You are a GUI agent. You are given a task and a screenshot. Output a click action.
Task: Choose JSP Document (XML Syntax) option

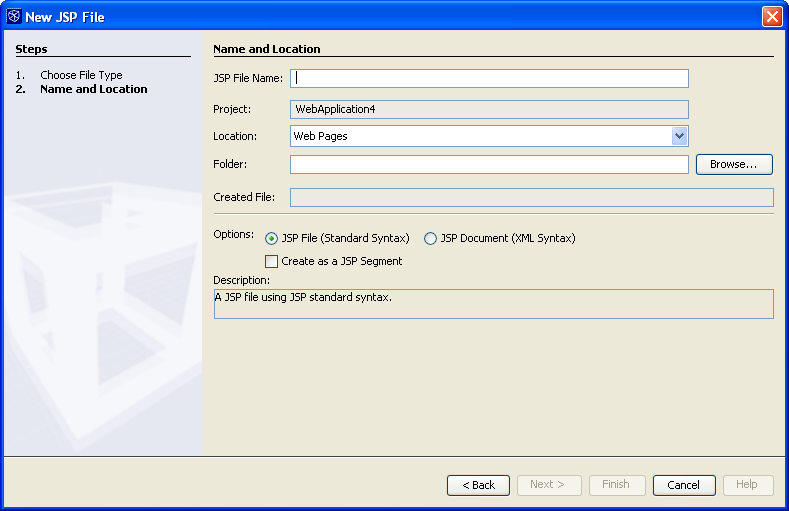(x=431, y=239)
